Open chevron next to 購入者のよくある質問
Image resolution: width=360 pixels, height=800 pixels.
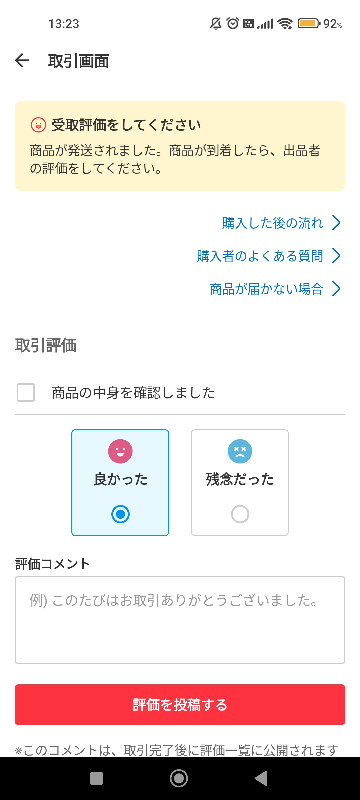click(336, 256)
